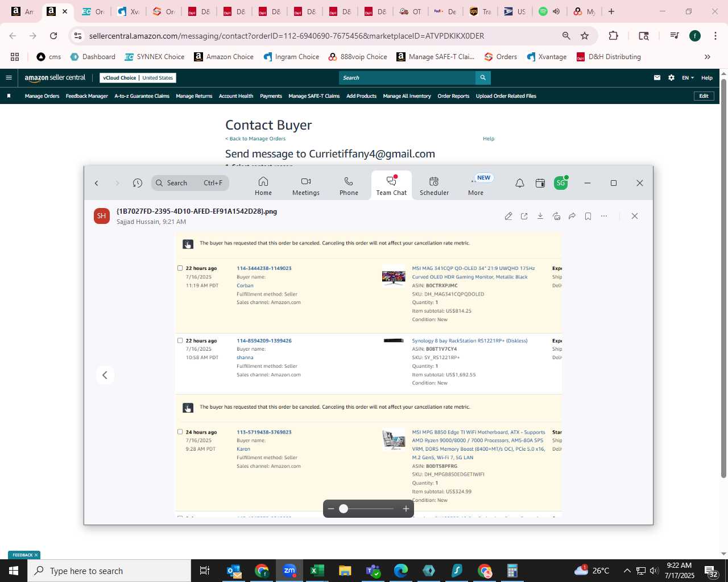Viewport: 728px width, 582px height.
Task: Open Manage Orders menu item
Action: click(x=42, y=96)
